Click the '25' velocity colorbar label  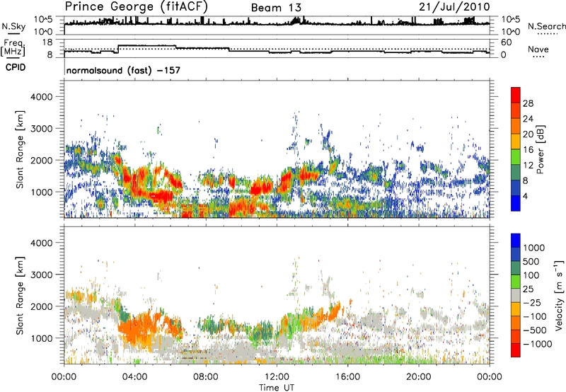529,289
